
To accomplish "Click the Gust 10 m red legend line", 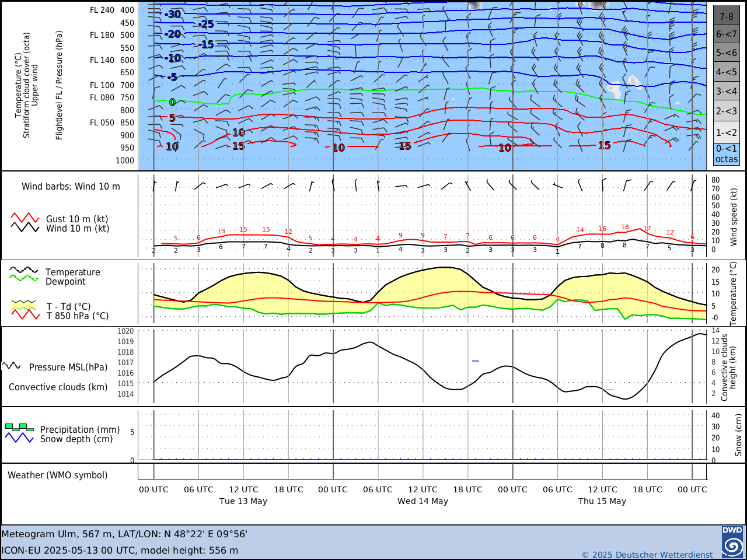I will tap(25, 218).
